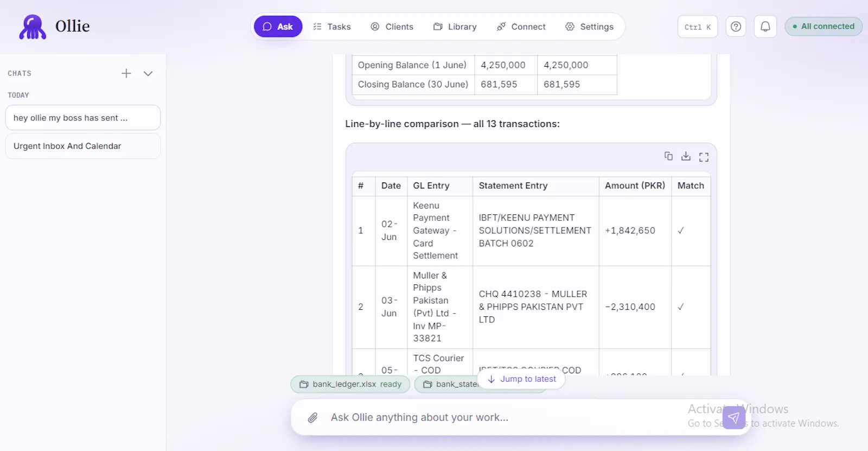Screen dimensions: 868x451
Task: Click the Settings gear icon
Action: [x=570, y=27]
